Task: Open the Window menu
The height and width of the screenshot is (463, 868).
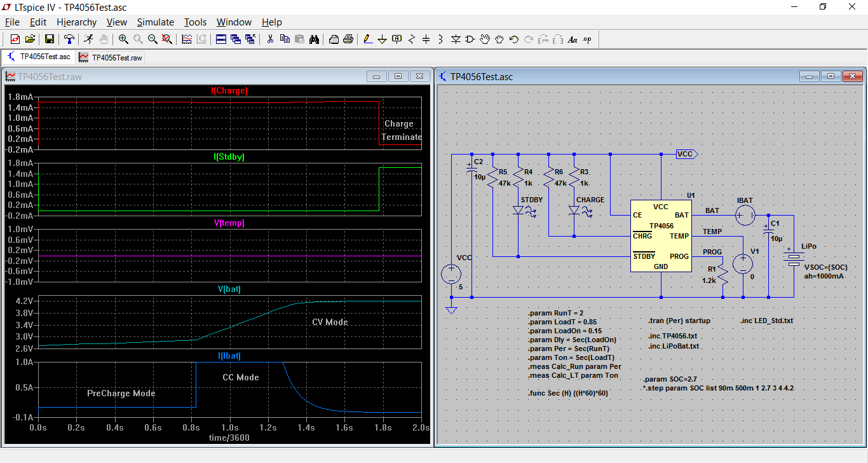Action: tap(234, 22)
